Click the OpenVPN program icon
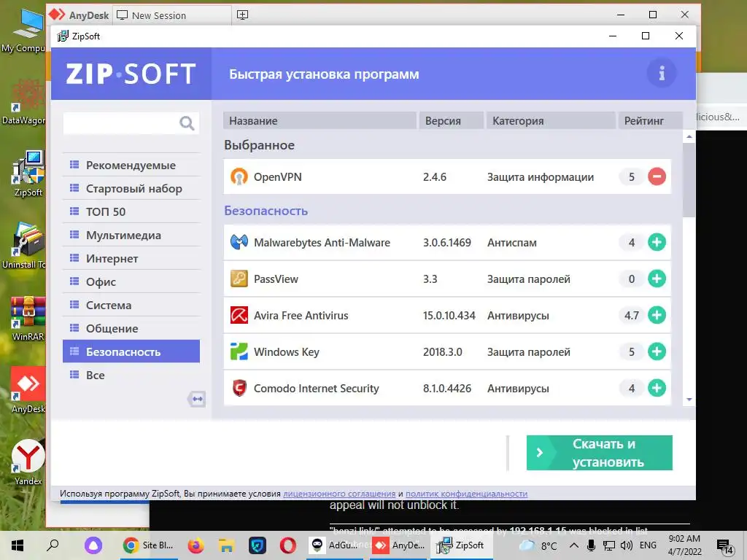The image size is (747, 560). click(x=239, y=176)
